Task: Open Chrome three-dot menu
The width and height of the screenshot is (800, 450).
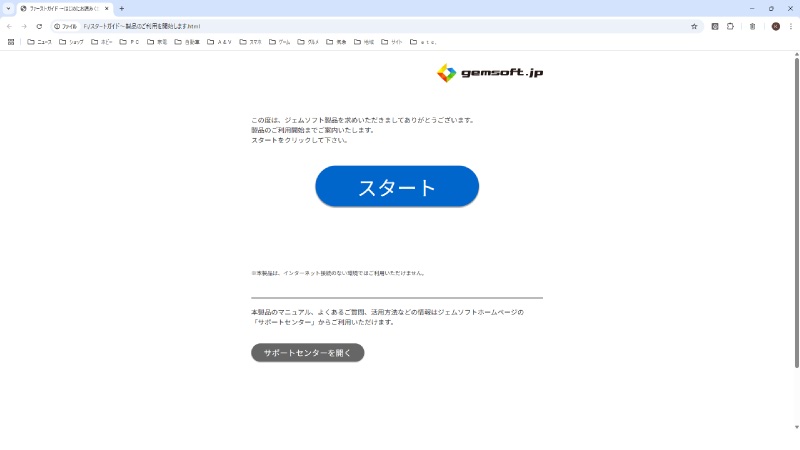Action: (x=790, y=26)
